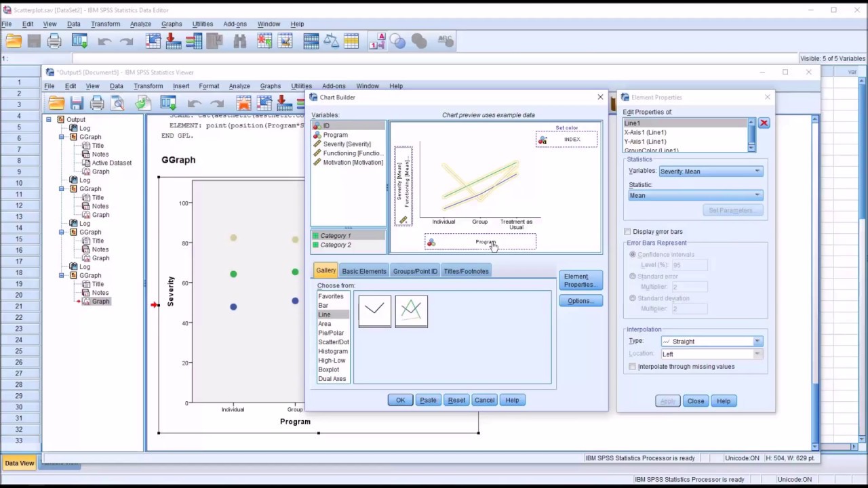Viewport: 868px width, 488px height.
Task: Select Motivation variable in Variables list
Action: pyautogui.click(x=349, y=163)
